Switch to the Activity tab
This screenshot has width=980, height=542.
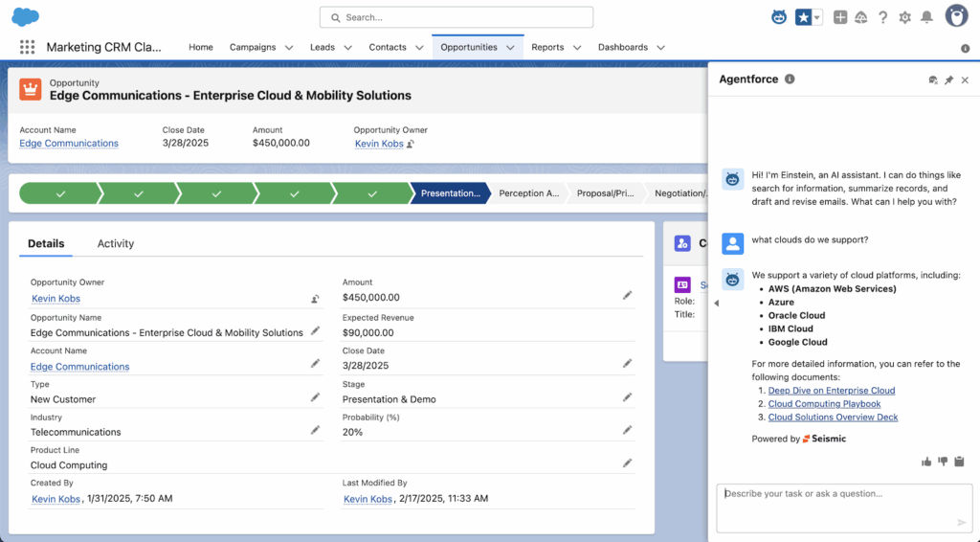pyautogui.click(x=116, y=243)
